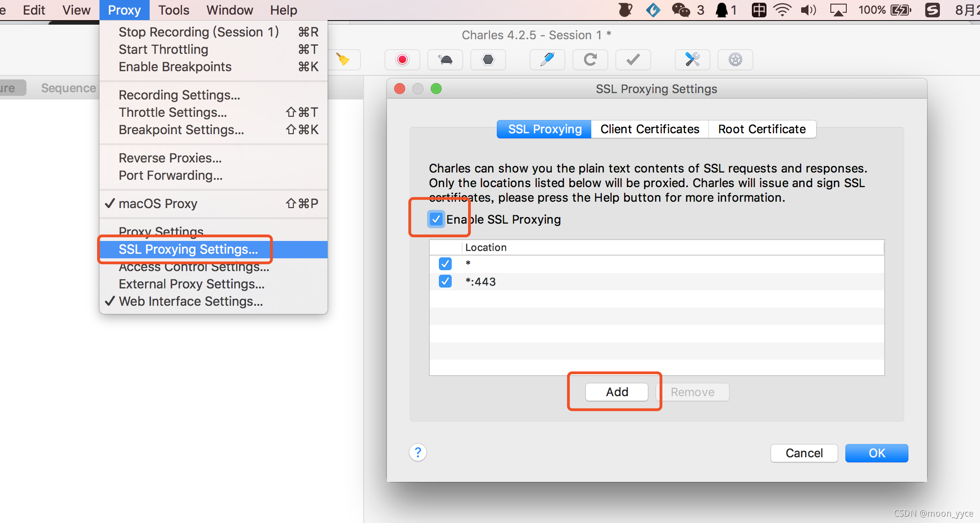Click Cancel in SSL Proxying Settings
This screenshot has width=980, height=523.
[804, 453]
